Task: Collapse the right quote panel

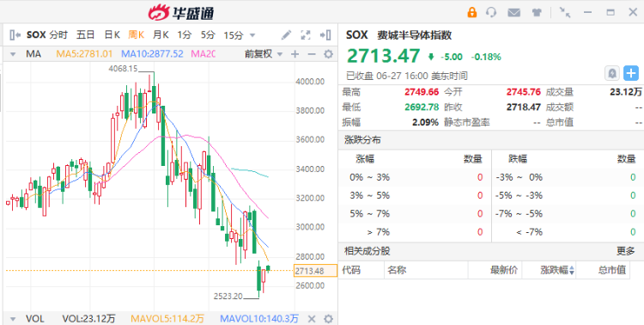Action: pyautogui.click(x=325, y=35)
